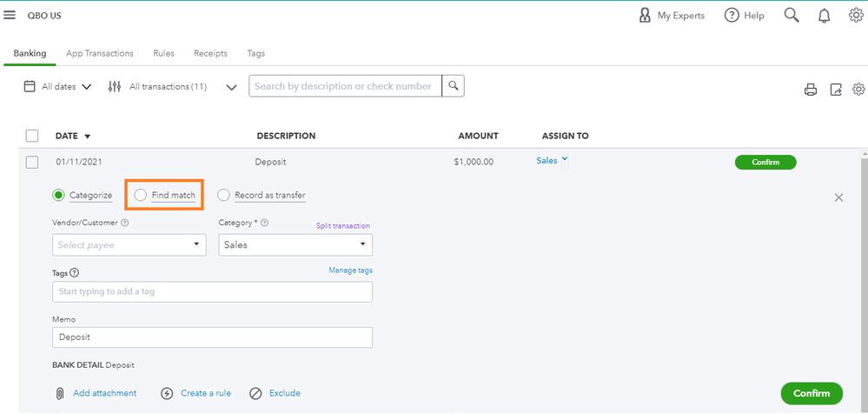Focus the Memo field containing Deposit
The width and height of the screenshot is (868, 414).
point(212,337)
